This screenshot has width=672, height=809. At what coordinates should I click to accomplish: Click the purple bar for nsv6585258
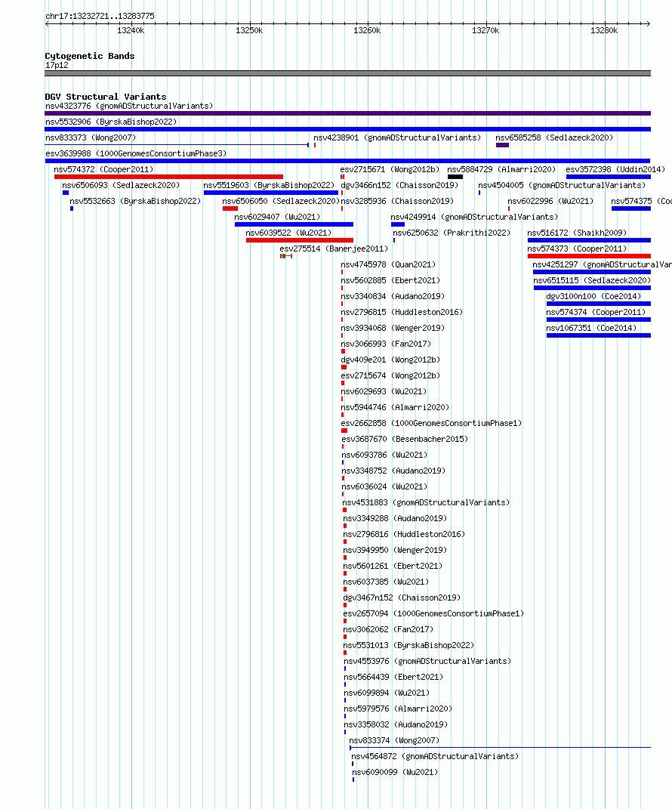(x=502, y=145)
